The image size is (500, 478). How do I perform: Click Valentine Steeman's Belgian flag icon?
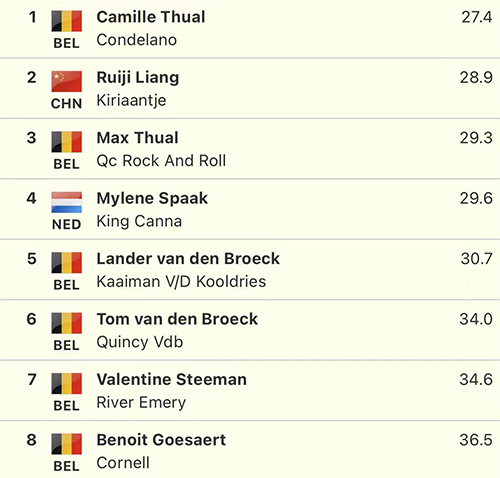pos(67,383)
